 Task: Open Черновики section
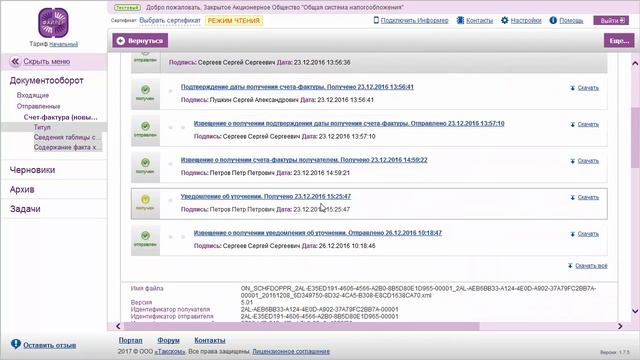coord(32,170)
